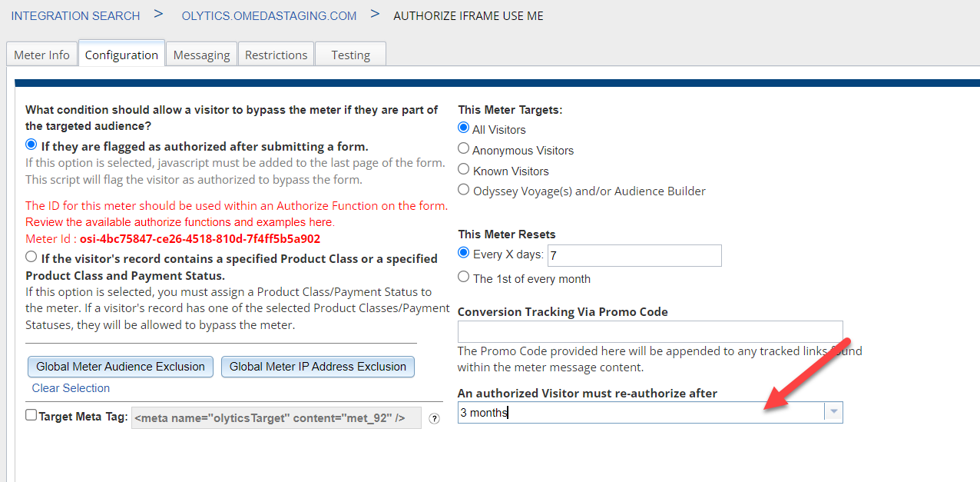Click Global Meter IP Address Exclusion button
The height and width of the screenshot is (482, 980).
[x=318, y=367]
